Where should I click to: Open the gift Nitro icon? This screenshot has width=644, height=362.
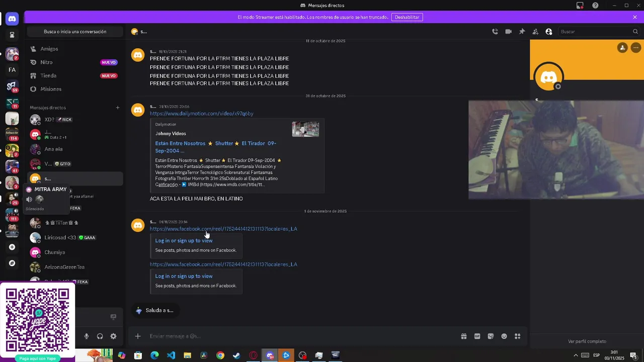(x=464, y=336)
